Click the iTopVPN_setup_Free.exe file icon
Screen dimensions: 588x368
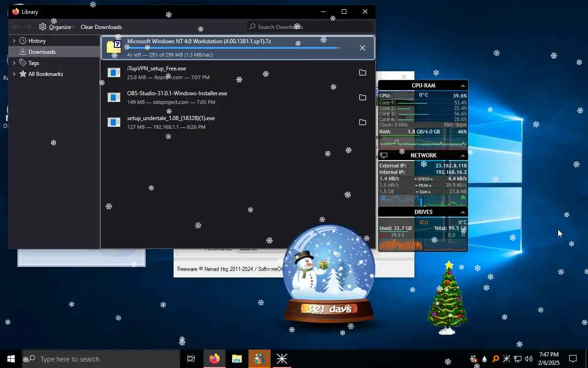[113, 73]
